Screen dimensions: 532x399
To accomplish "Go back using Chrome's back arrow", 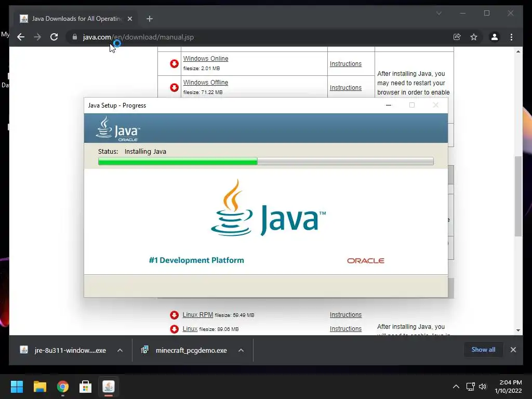I will point(21,37).
